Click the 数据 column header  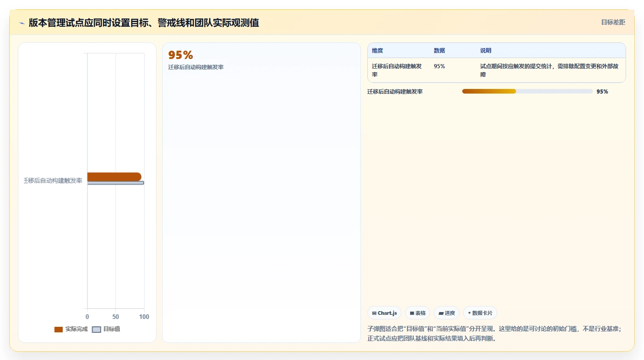tap(439, 51)
